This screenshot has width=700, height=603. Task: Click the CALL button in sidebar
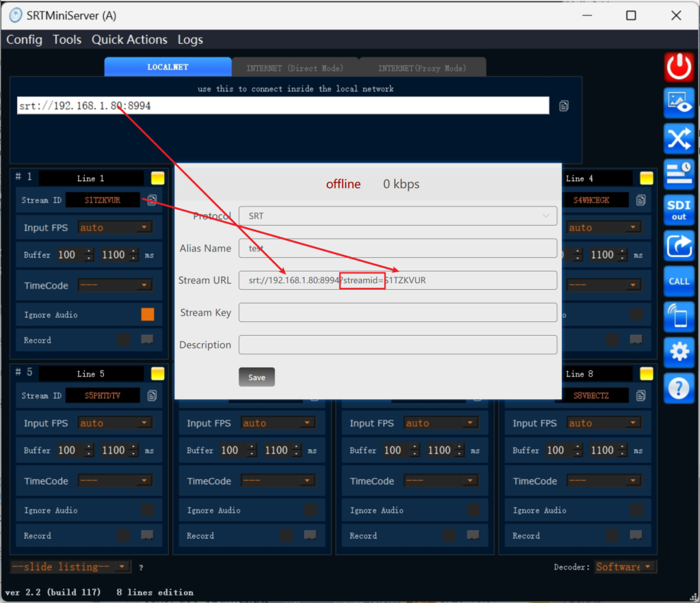point(679,281)
